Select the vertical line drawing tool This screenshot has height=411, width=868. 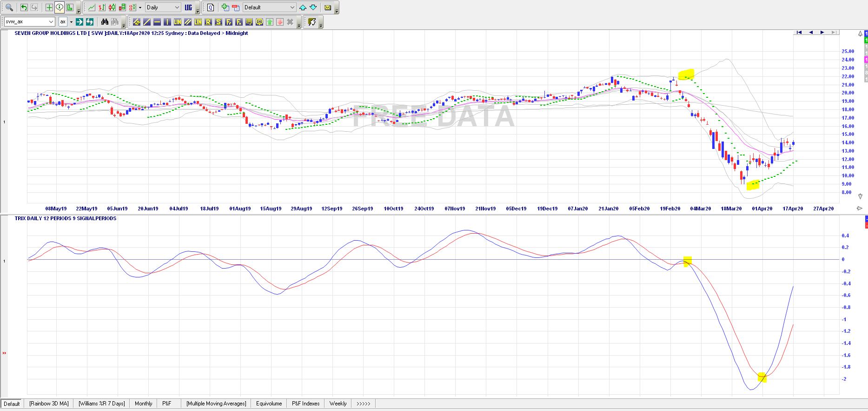pyautogui.click(x=167, y=22)
